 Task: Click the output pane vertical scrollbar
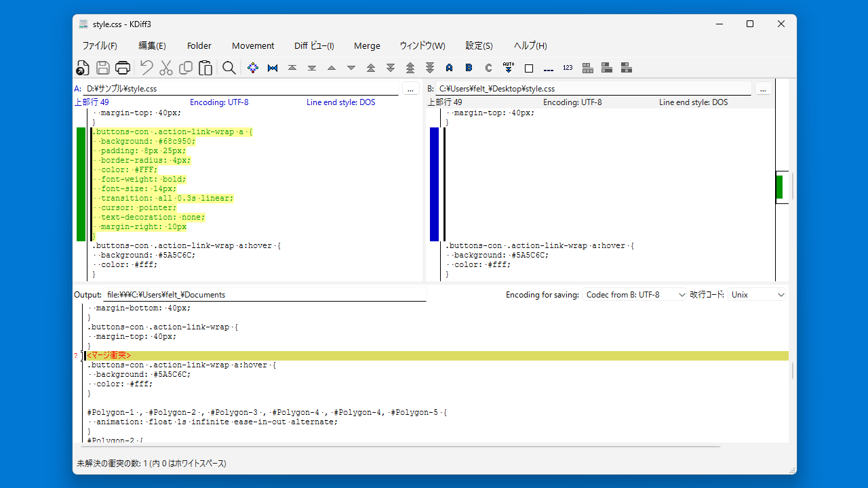coord(793,371)
